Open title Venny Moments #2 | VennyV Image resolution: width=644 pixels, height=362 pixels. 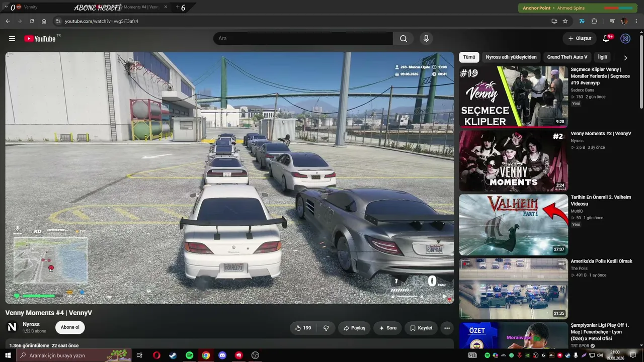point(601,134)
